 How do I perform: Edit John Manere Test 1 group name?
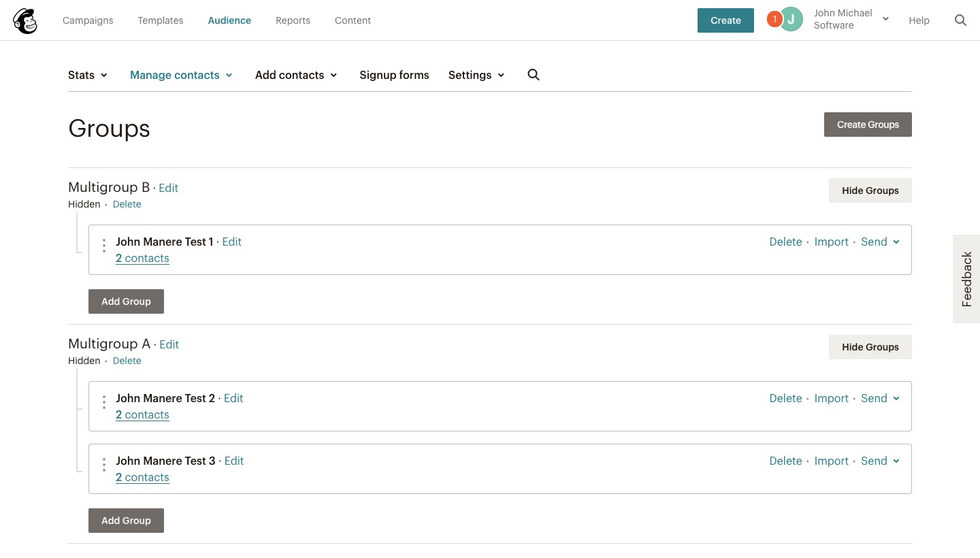231,242
